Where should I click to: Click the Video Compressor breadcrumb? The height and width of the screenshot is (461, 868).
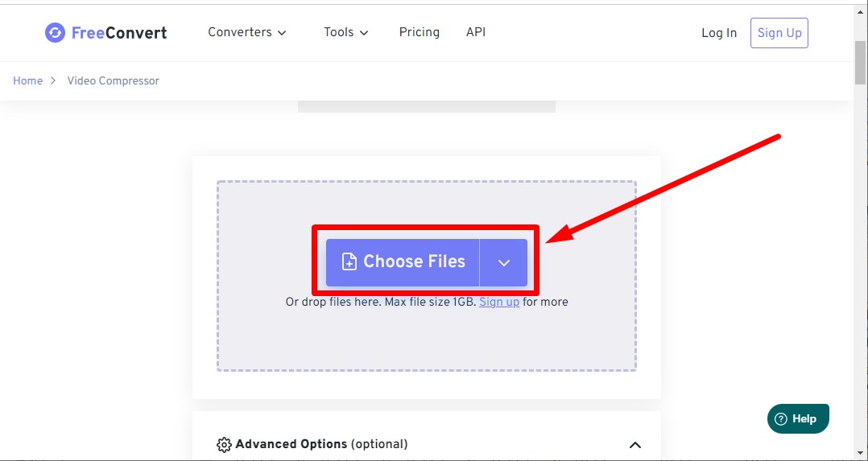pyautogui.click(x=113, y=80)
